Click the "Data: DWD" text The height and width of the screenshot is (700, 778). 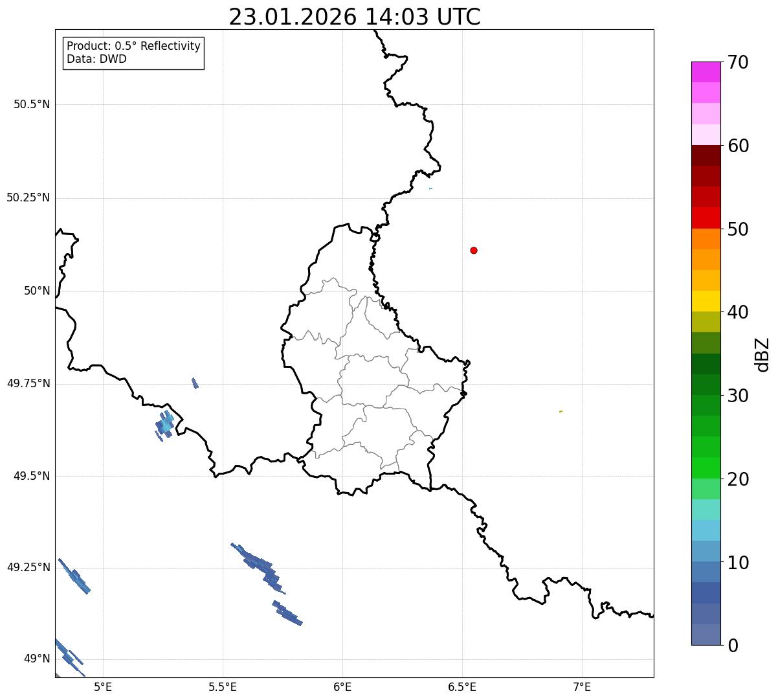[x=96, y=59]
